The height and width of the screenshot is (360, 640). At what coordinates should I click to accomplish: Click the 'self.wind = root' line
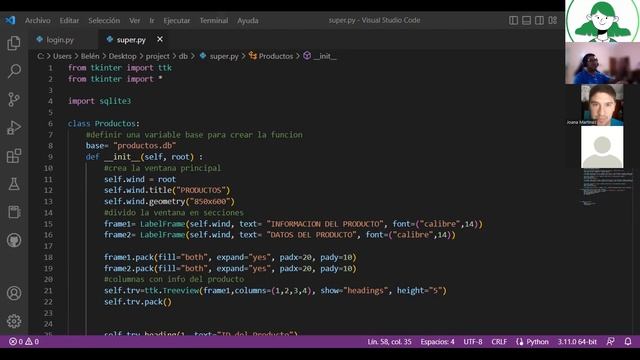[x=140, y=179]
